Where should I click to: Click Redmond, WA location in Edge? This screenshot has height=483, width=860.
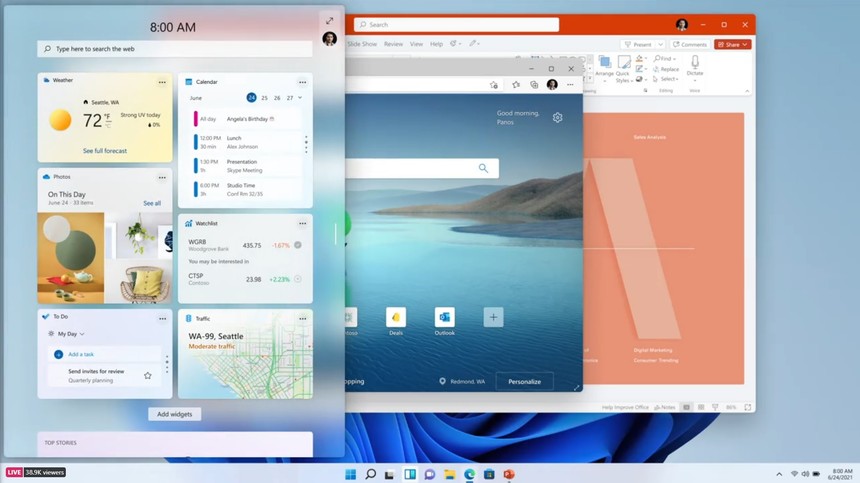pyautogui.click(x=462, y=382)
